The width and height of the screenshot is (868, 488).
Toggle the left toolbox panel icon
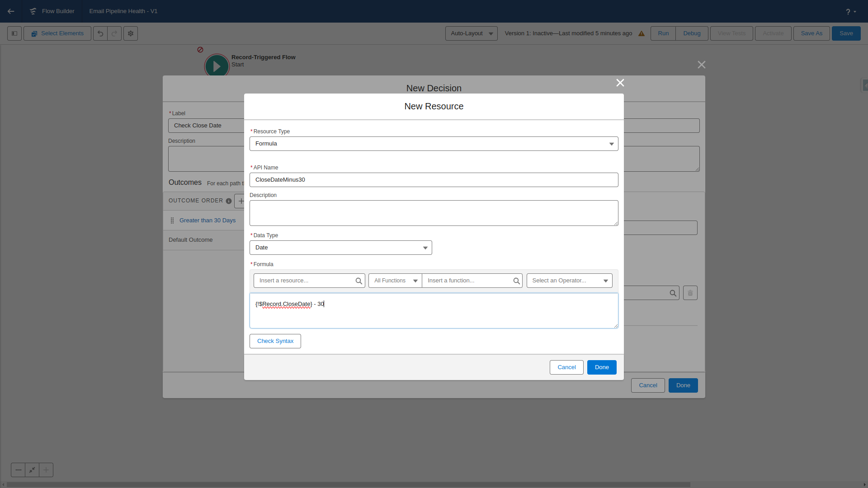(14, 33)
